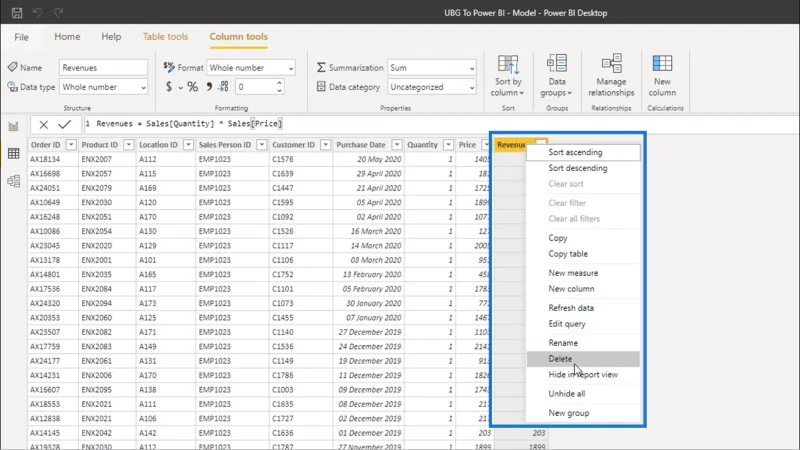Edit the column Name field
Viewport: 800px width, 450px height.
[103, 67]
